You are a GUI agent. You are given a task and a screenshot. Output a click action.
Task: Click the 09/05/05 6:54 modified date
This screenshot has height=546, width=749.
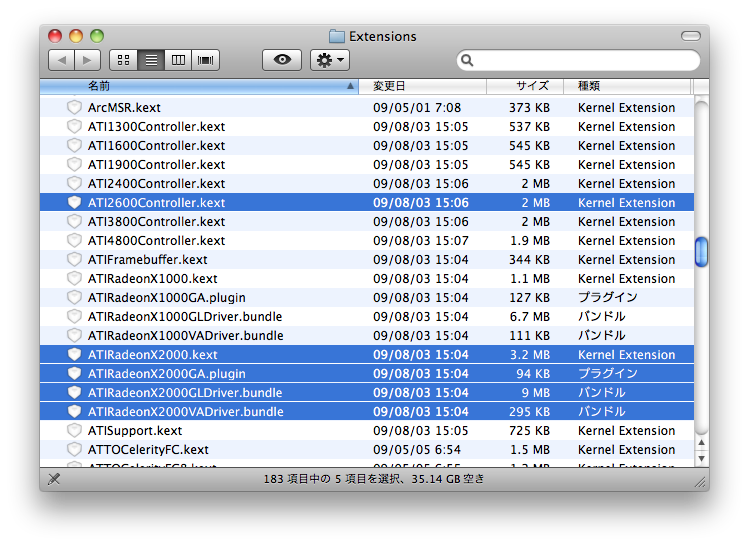click(x=417, y=450)
